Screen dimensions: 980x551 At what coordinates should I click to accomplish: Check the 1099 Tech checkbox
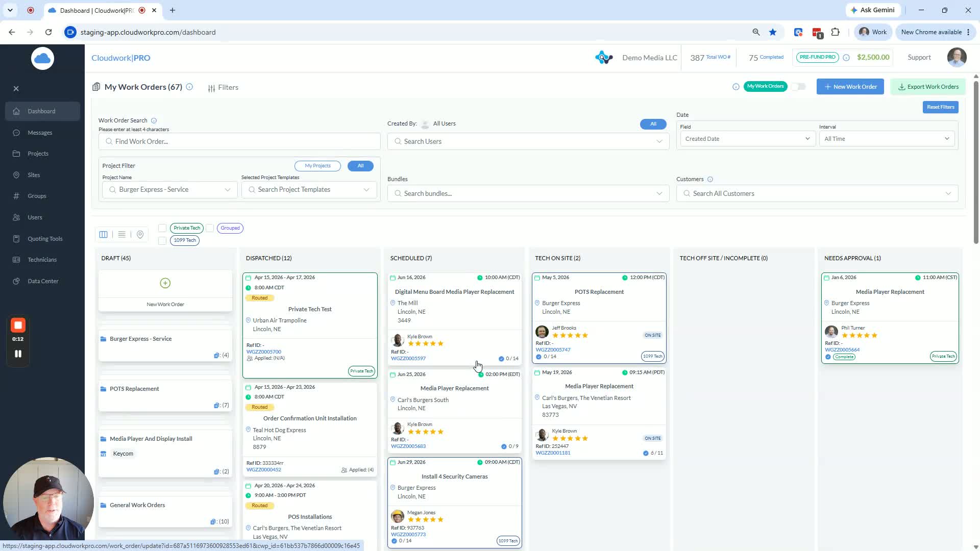162,240
